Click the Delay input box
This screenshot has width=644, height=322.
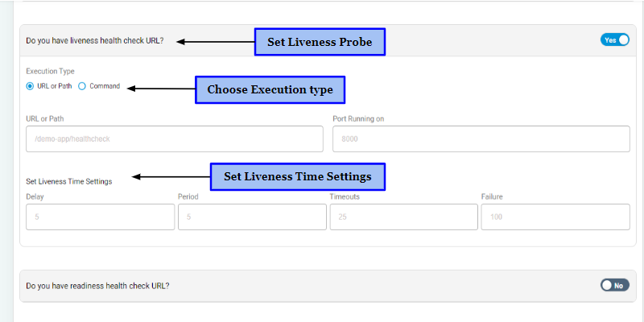click(100, 217)
